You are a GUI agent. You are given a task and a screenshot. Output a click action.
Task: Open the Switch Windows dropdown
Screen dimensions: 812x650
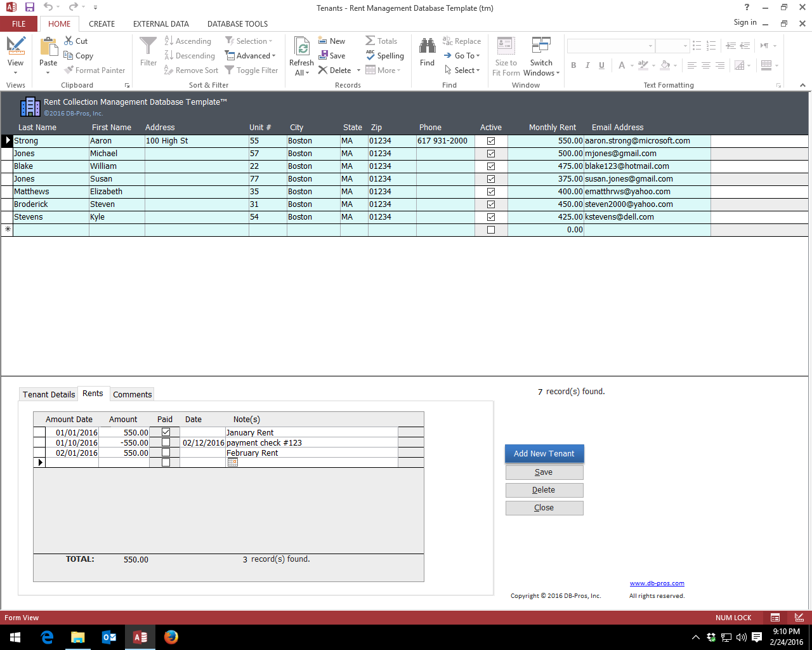click(x=540, y=55)
